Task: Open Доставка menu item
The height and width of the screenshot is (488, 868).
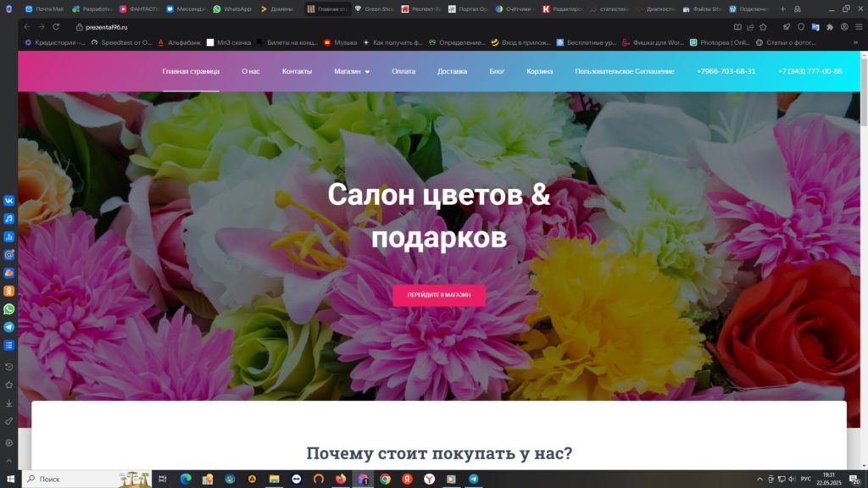Action: [x=452, y=71]
